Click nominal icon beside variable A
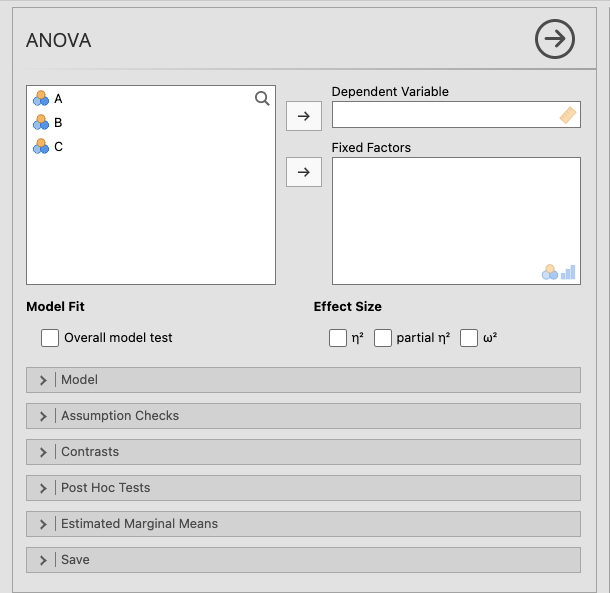Viewport: 610px width, 593px height. 41,98
